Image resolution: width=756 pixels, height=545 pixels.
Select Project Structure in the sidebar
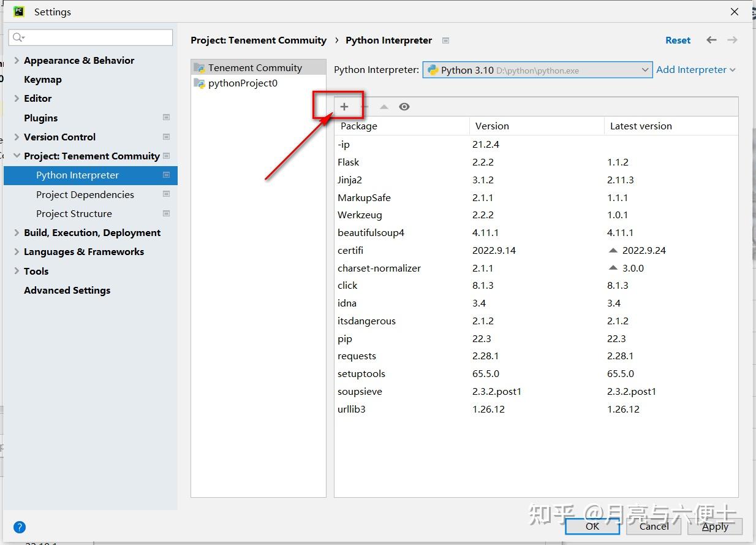point(74,213)
